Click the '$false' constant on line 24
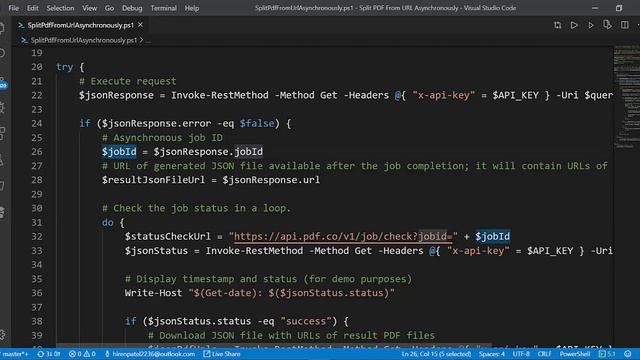Screen dimensions: 640x360 257,123
